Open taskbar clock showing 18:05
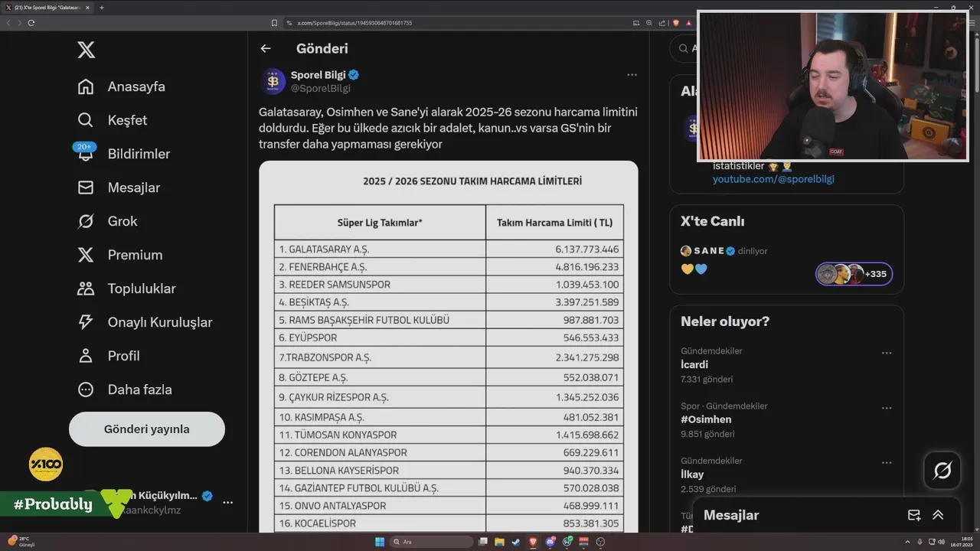This screenshot has height=551, width=980. 962,542
